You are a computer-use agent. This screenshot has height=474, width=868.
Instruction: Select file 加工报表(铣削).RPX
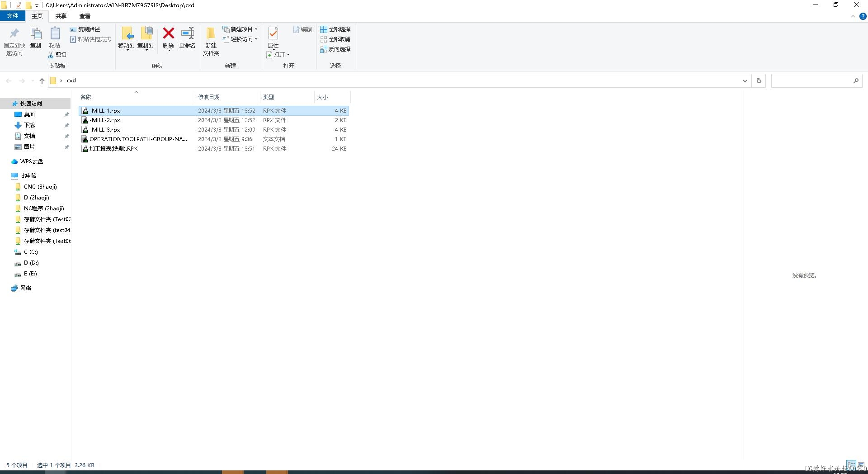click(214, 149)
